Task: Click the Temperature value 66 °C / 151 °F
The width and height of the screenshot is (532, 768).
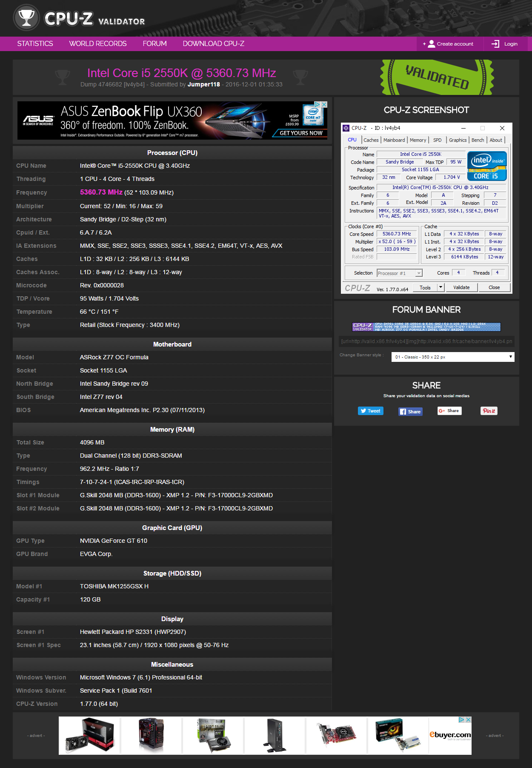Action: click(x=99, y=312)
